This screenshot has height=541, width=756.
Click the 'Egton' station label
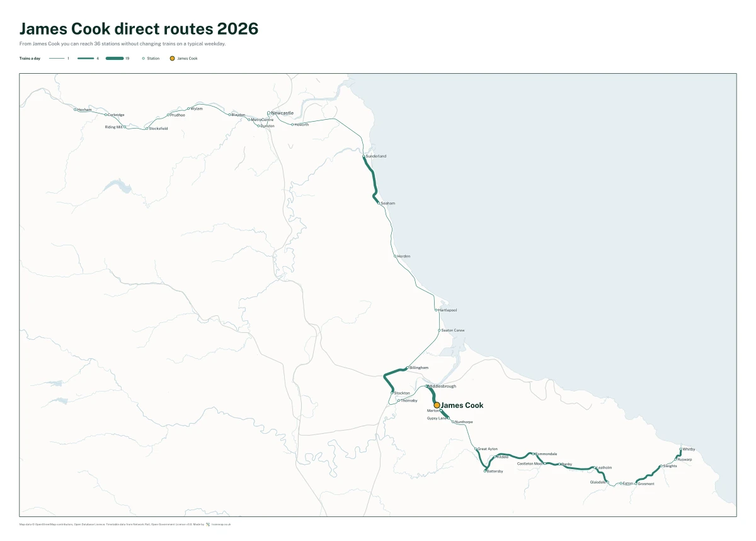tap(627, 484)
